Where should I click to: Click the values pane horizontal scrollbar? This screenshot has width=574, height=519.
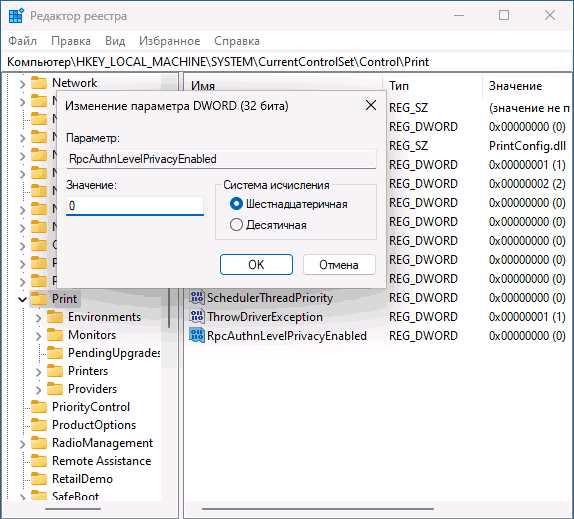(317, 508)
